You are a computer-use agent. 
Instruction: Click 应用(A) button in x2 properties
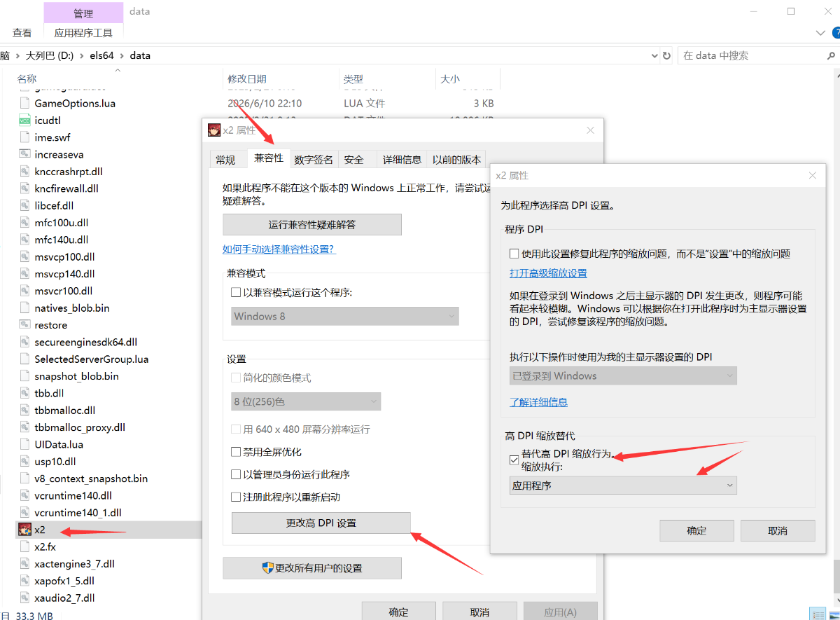(561, 612)
